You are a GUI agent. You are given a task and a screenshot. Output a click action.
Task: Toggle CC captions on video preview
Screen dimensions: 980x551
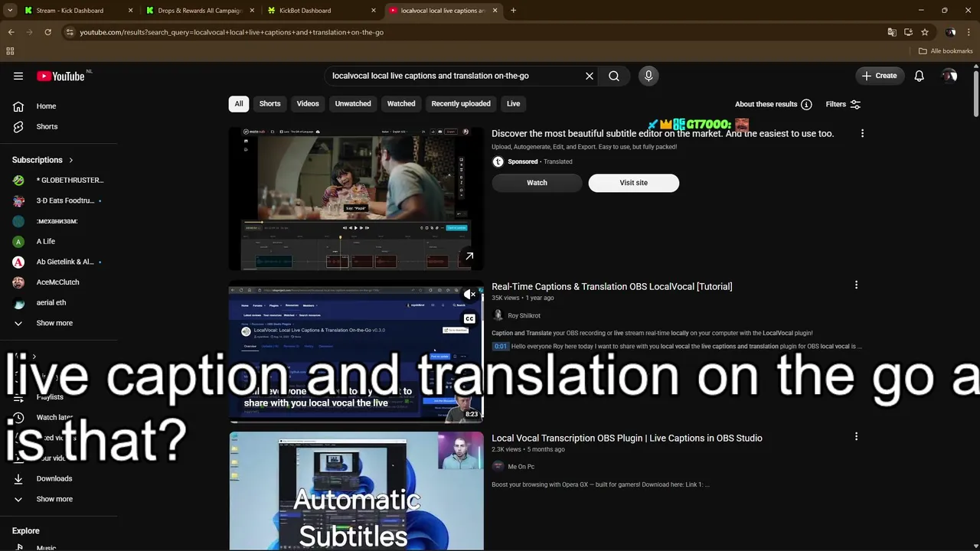pyautogui.click(x=469, y=318)
